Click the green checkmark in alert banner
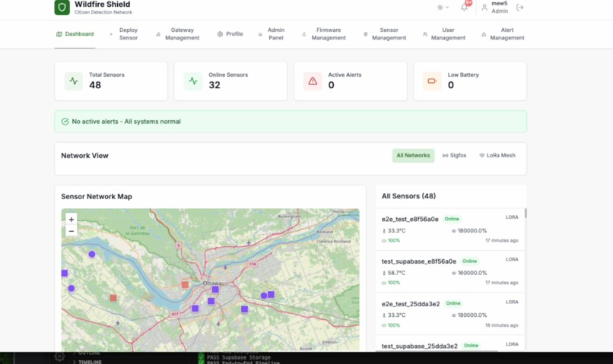This screenshot has width=613, height=364. (x=65, y=122)
